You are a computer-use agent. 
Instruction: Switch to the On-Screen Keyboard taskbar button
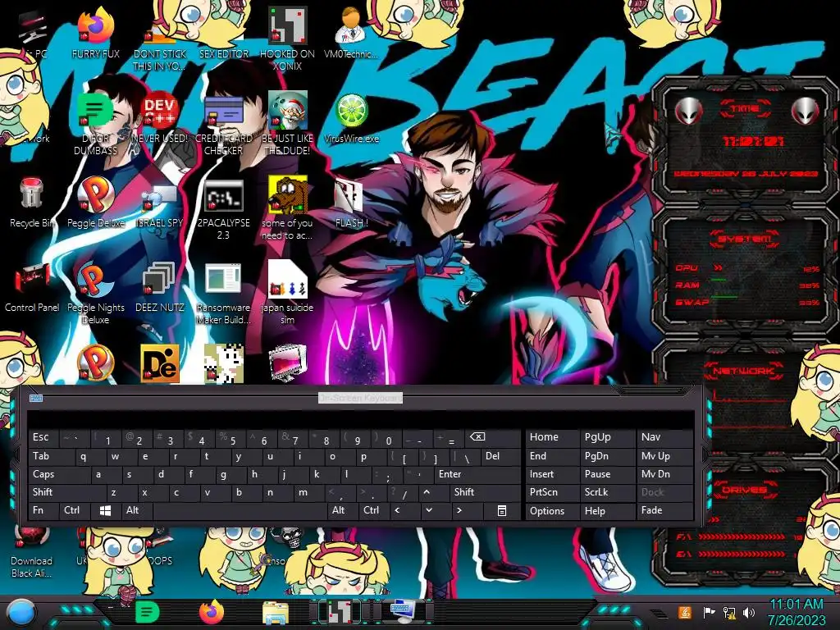pos(404,611)
